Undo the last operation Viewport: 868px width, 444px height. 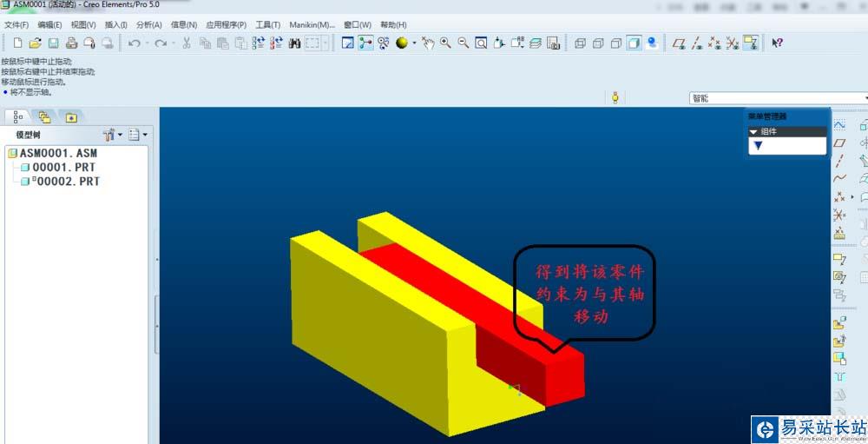[134, 43]
